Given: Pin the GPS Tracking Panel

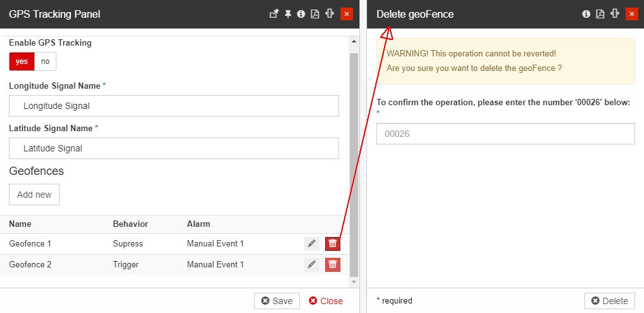Looking at the screenshot, I should pos(288,14).
